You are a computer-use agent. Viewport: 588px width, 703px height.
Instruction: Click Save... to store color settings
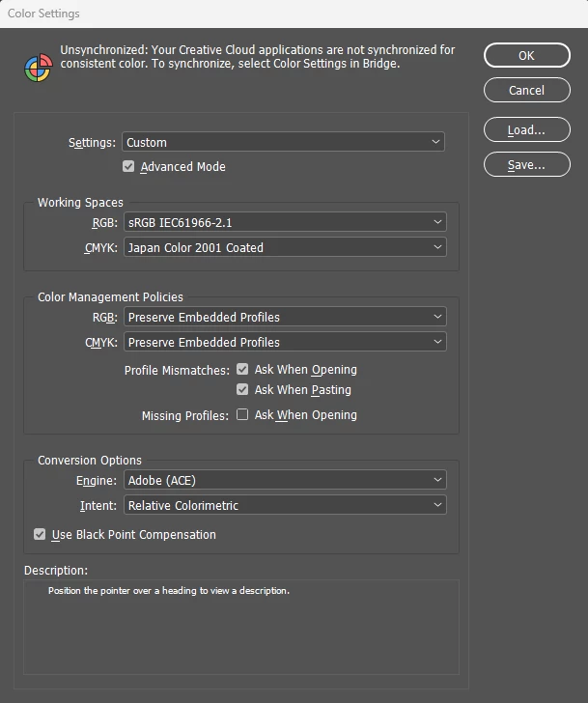(x=526, y=165)
